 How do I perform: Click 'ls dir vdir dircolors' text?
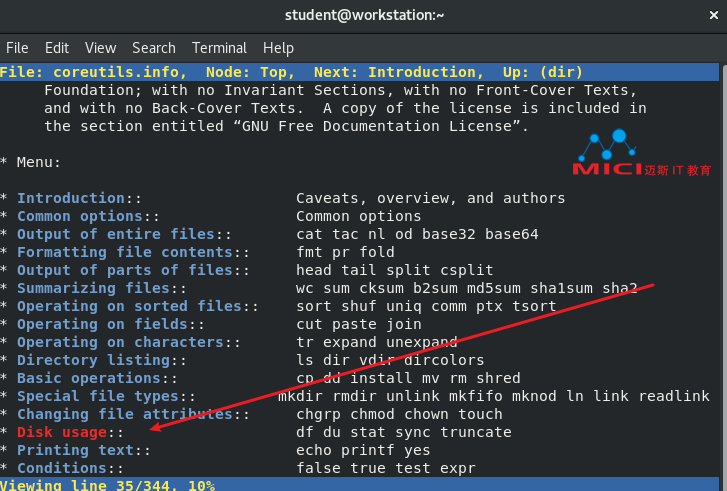[x=390, y=361]
